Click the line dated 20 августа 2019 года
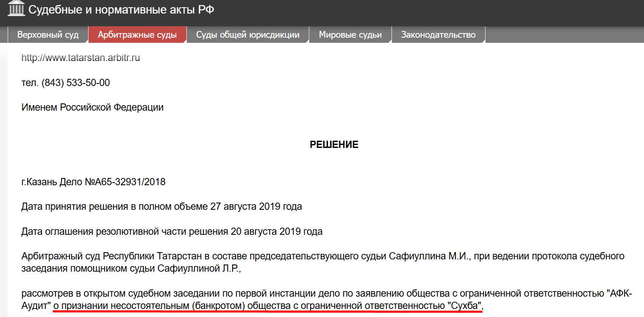644x317 pixels. pos(172,232)
